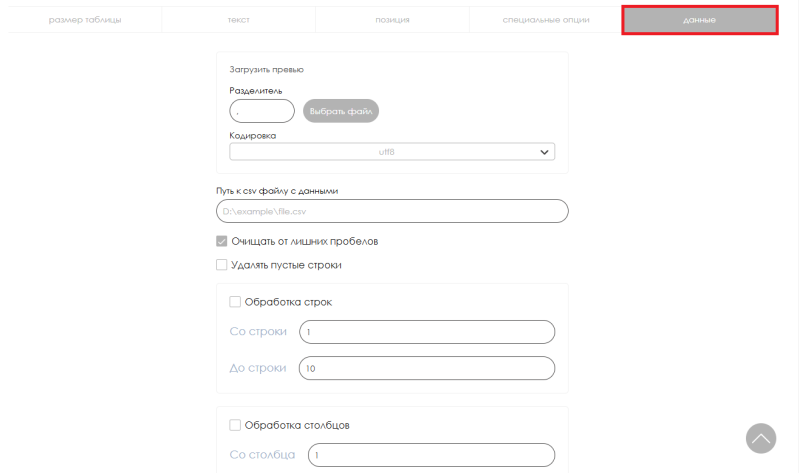The height and width of the screenshot is (473, 800).
Task: Uncheck Очищать от лишних пробелов
Action: click(221, 241)
